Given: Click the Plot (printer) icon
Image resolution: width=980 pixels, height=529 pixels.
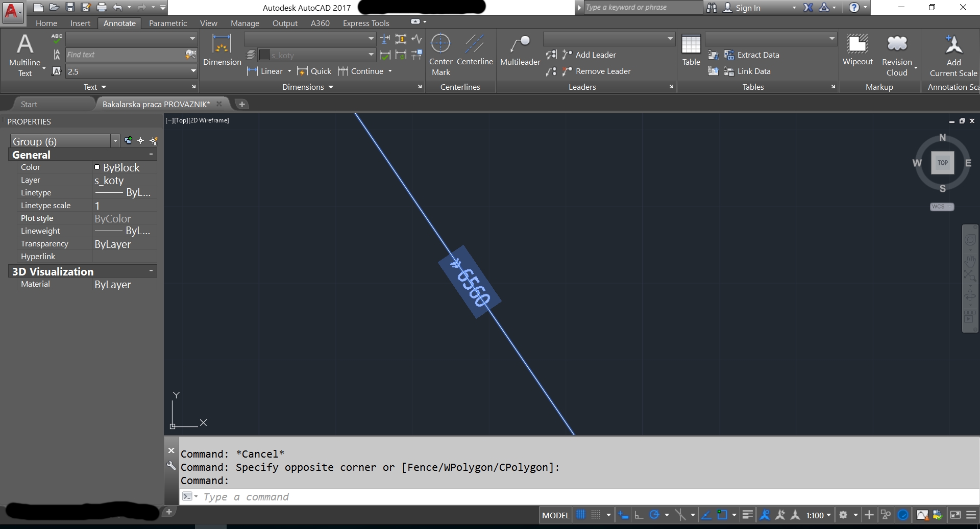Looking at the screenshot, I should [x=102, y=7].
